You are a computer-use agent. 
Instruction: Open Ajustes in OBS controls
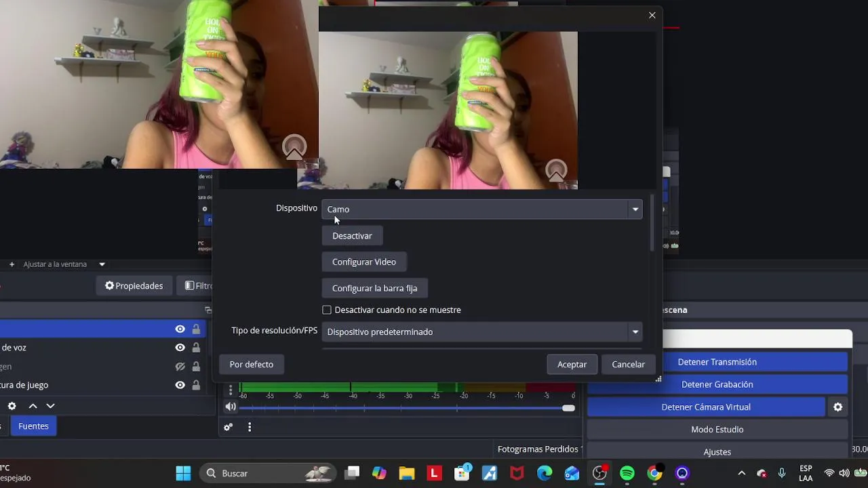(x=717, y=451)
